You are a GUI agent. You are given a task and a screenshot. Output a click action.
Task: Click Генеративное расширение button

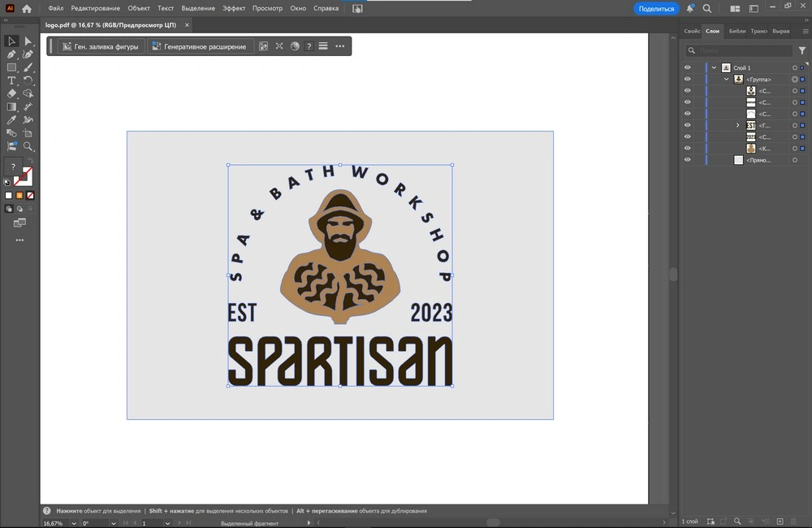click(199, 46)
